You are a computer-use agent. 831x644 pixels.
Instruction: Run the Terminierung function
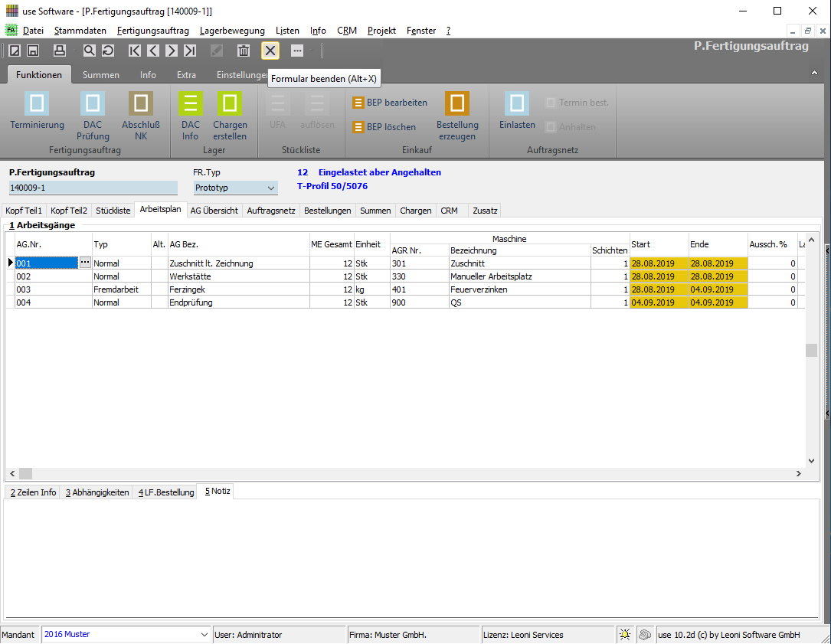(37, 111)
